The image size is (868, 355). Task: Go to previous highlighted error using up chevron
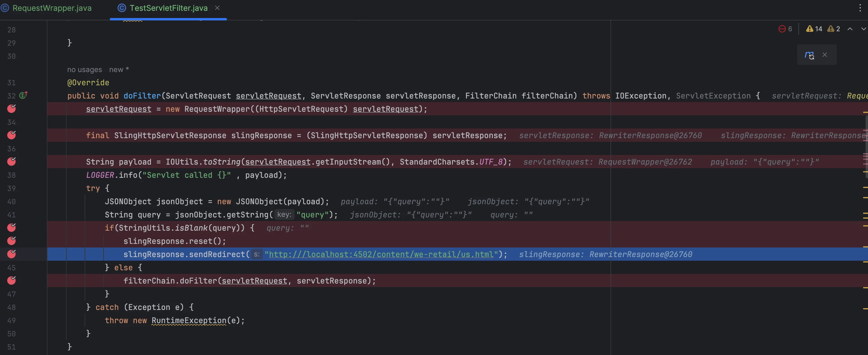tap(850, 29)
